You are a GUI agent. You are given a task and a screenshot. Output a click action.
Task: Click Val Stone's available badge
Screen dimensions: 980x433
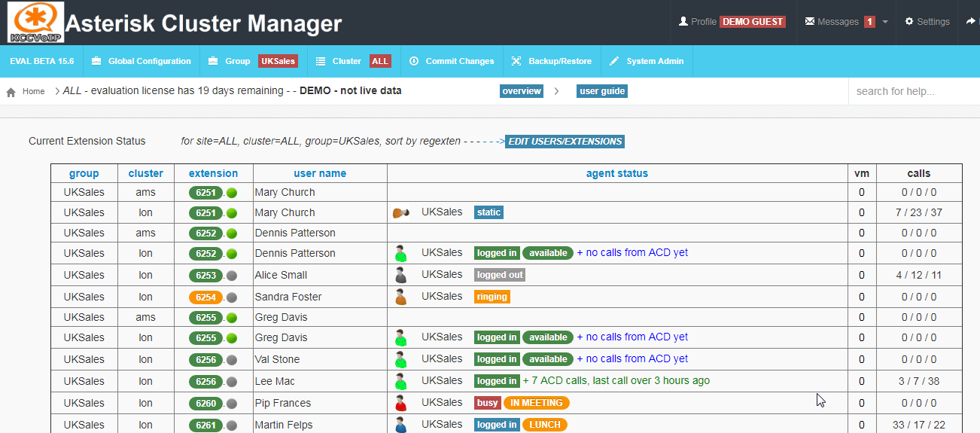(x=548, y=359)
